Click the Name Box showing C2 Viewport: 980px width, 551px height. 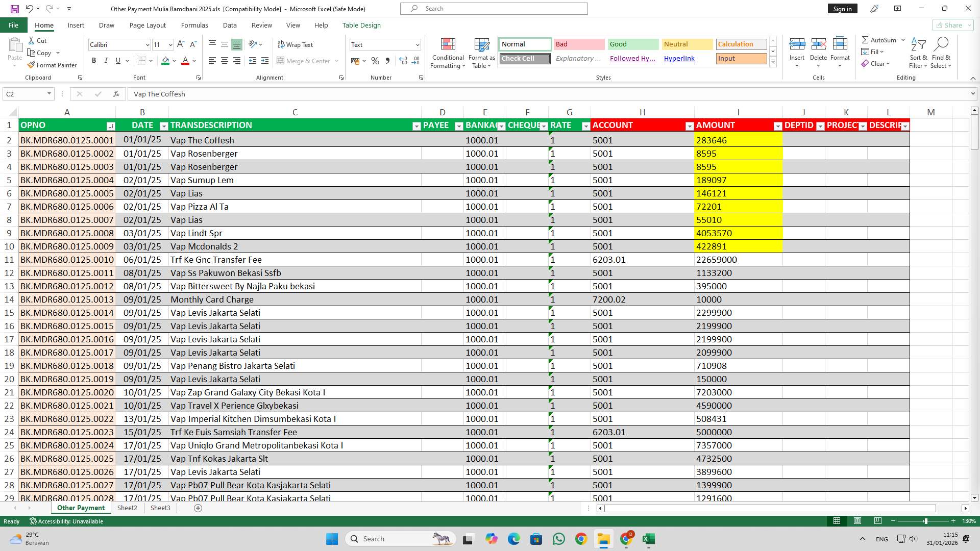click(24, 94)
